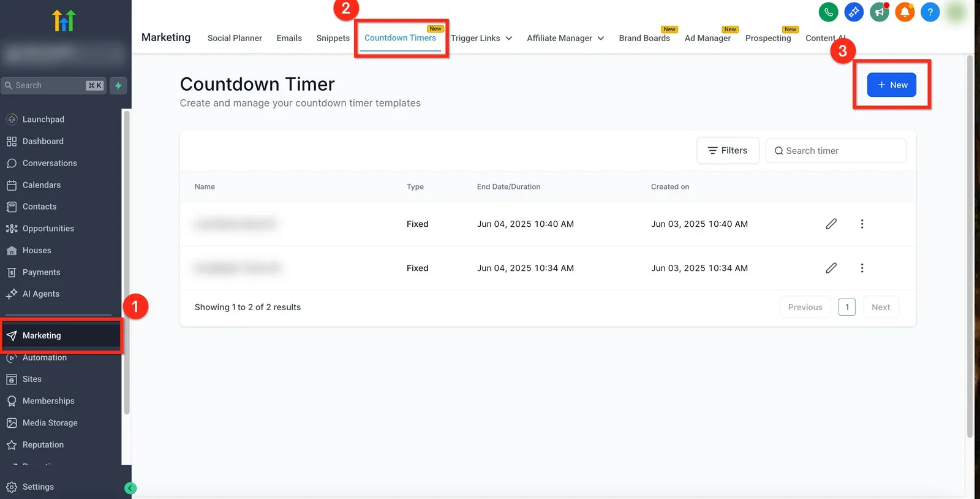Switch to the Snippets tab
The image size is (980, 499).
point(333,38)
